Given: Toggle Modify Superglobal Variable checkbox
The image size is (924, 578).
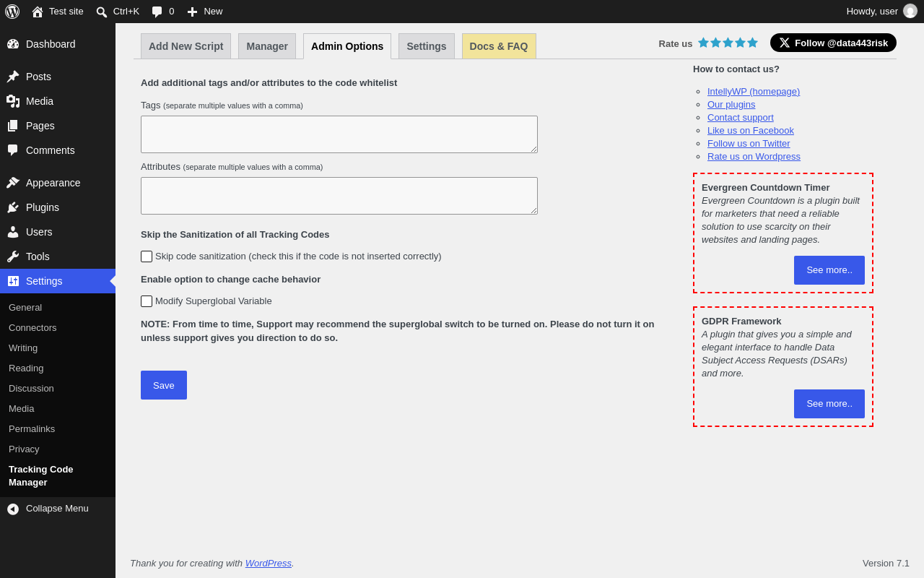Looking at the screenshot, I should 147,301.
